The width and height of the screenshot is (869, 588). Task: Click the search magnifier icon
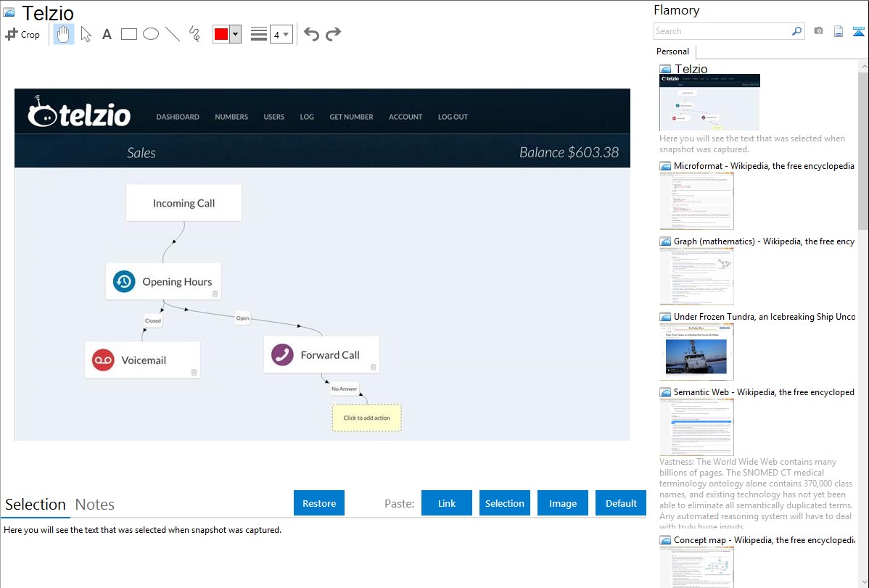pos(797,31)
